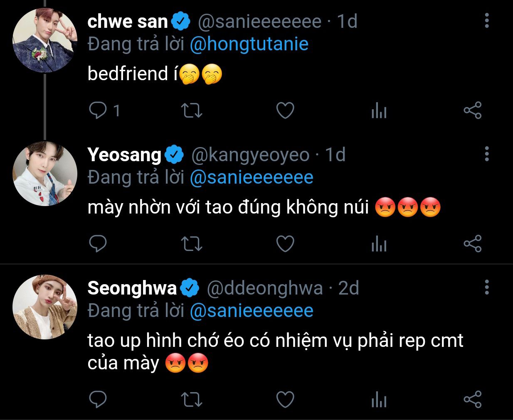513x420 pixels.
Task: Reply to Seonghwa's tweet
Action: click(x=98, y=400)
